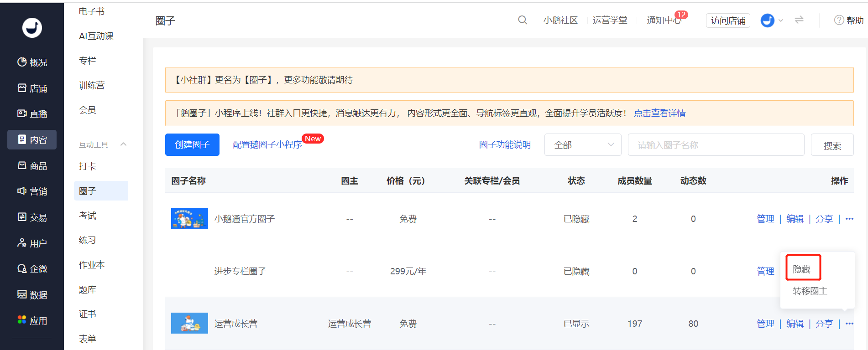868x350 pixels.
Task: Click the 搜索 button
Action: [832, 145]
